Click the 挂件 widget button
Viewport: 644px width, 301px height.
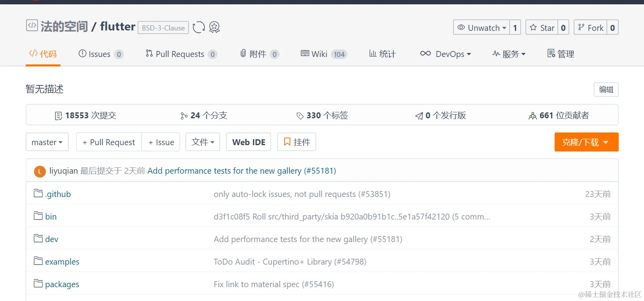pyautogui.click(x=297, y=142)
